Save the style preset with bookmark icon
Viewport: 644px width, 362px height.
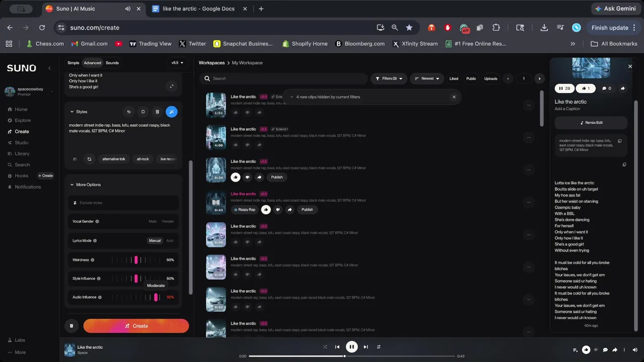(143, 112)
